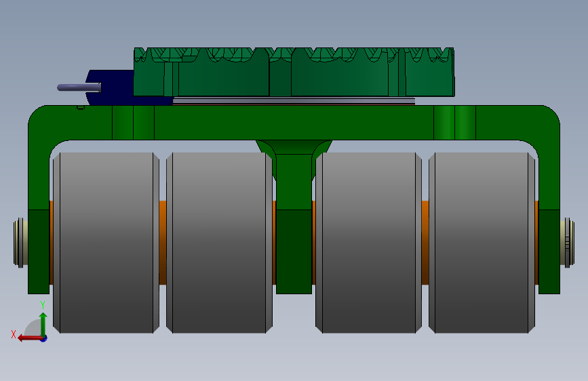Click the green Y axis arrow of triad
This screenshot has width=588, height=381.
pyautogui.click(x=43, y=323)
